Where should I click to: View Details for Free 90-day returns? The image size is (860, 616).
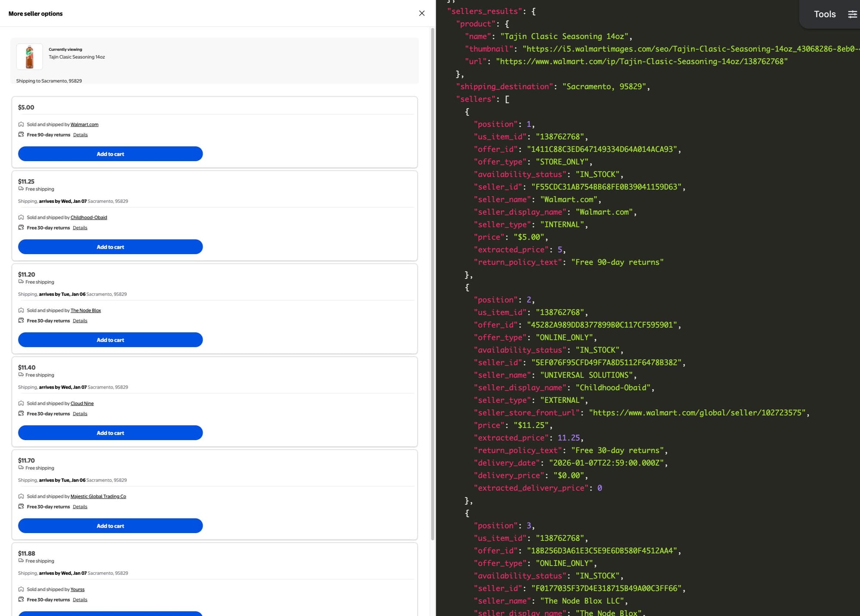point(80,135)
